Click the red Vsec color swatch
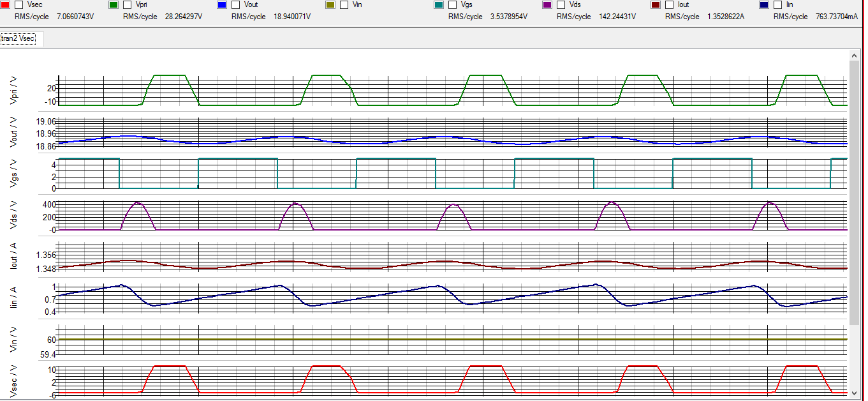 pyautogui.click(x=5, y=4)
